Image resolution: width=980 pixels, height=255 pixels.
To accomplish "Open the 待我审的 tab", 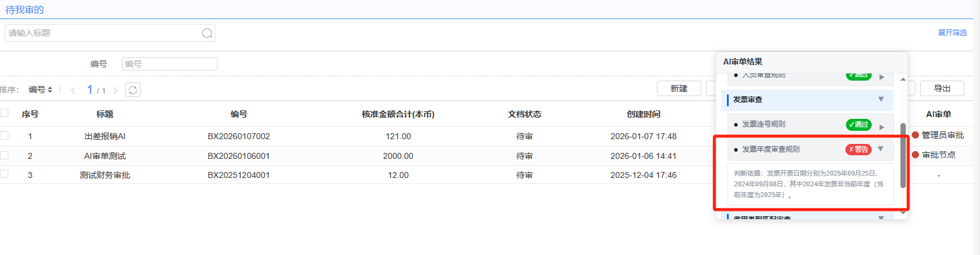I will [x=25, y=10].
